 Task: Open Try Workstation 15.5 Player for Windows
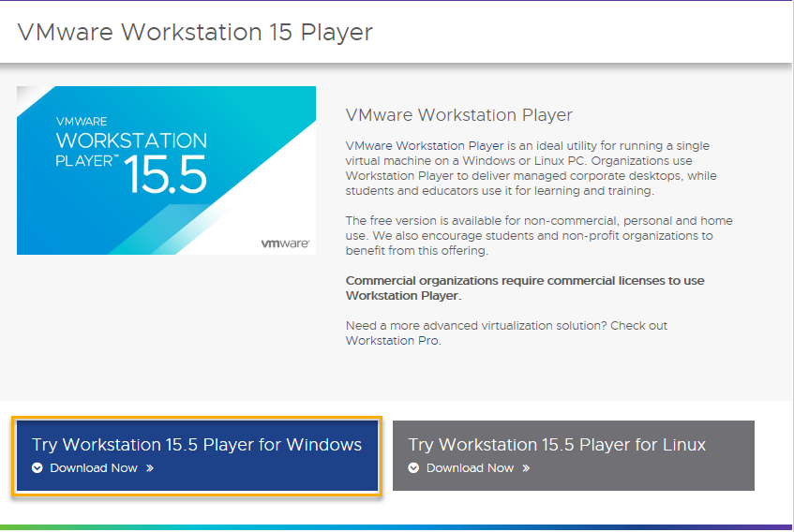(197, 455)
